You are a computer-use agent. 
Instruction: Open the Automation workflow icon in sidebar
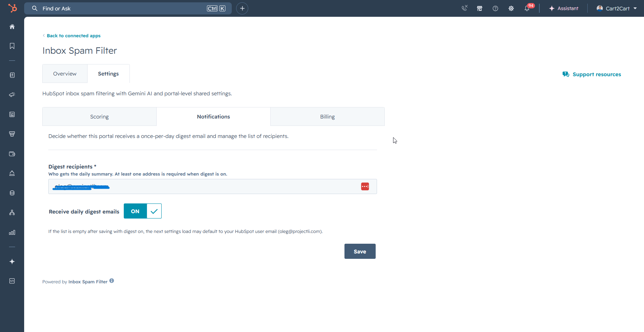coord(12,212)
